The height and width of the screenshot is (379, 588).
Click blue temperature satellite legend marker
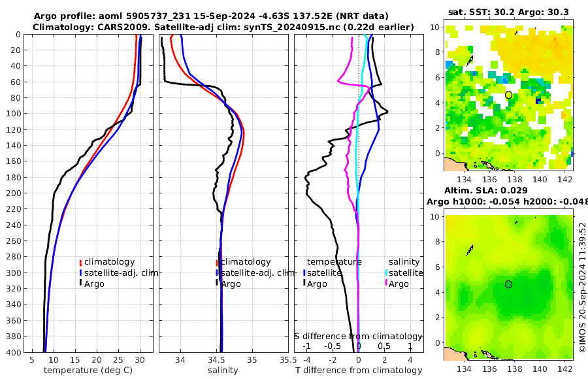pyautogui.click(x=304, y=272)
